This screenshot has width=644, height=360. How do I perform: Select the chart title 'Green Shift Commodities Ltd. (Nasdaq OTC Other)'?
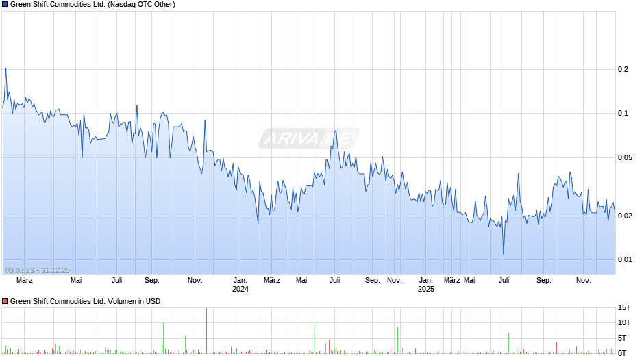pyautogui.click(x=92, y=5)
